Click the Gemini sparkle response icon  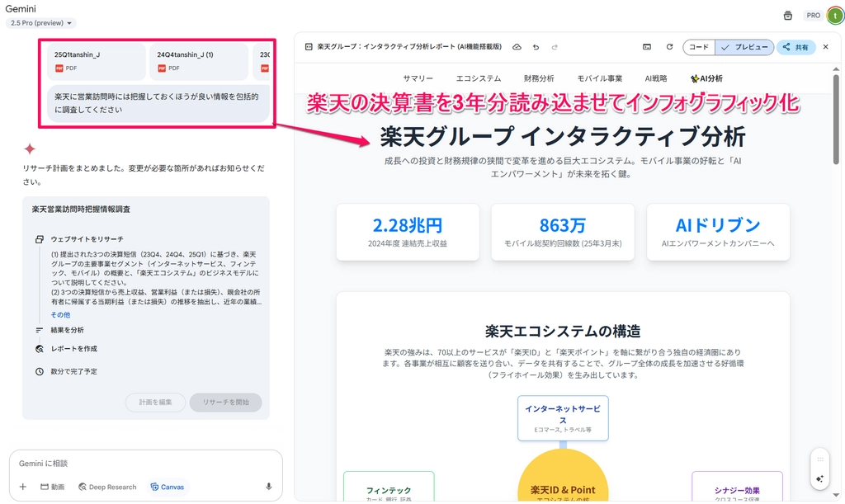30,148
